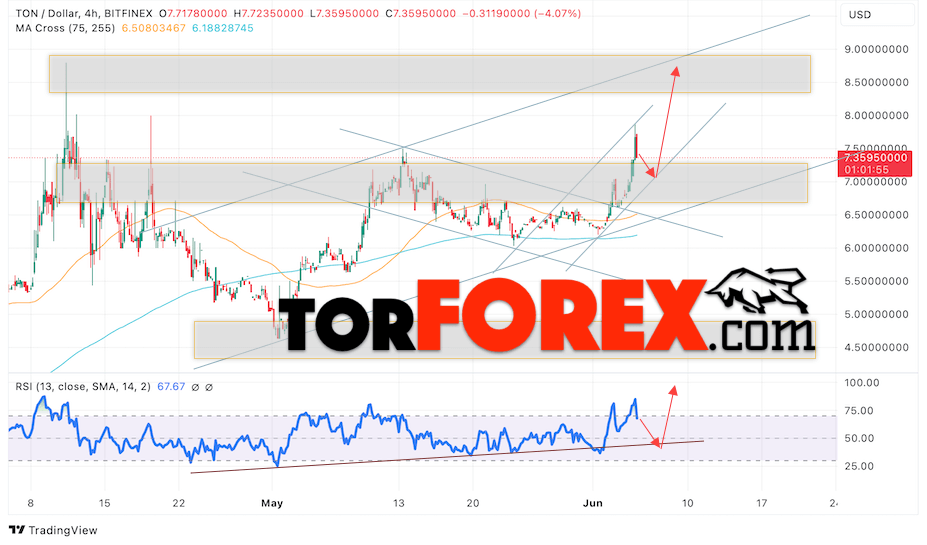Click the RSI axis label 50.00
This screenshot has height=545, width=927.
tap(859, 438)
